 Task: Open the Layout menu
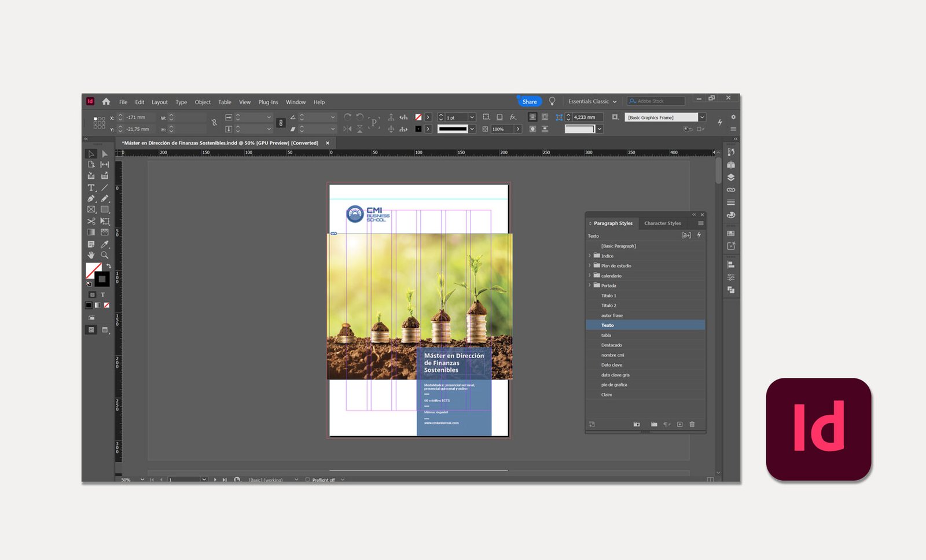[x=159, y=102]
